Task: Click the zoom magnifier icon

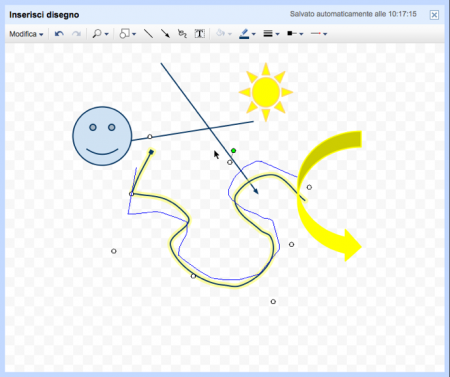Action: [x=97, y=34]
